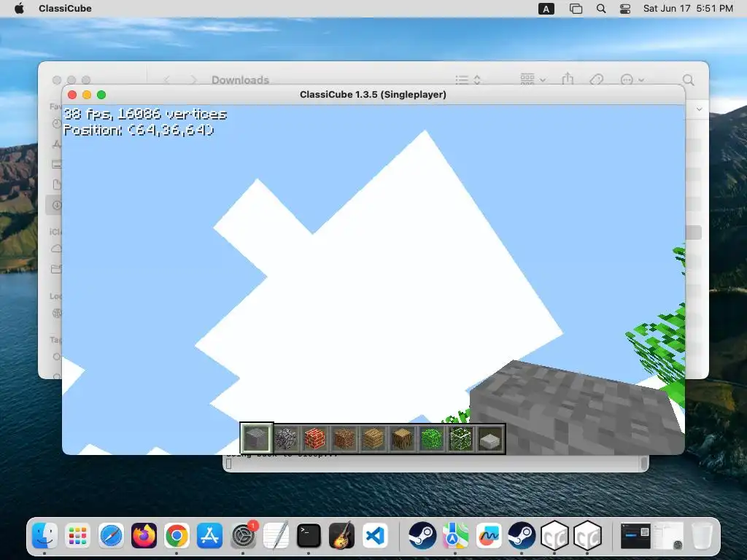Viewport: 747px width, 560px height.
Task: Open System Preferences from the dock
Action: click(x=244, y=535)
